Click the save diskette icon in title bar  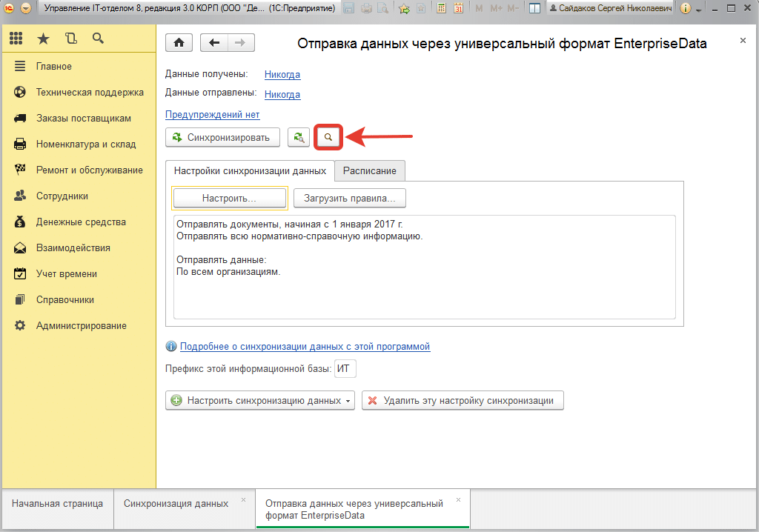(x=348, y=7)
